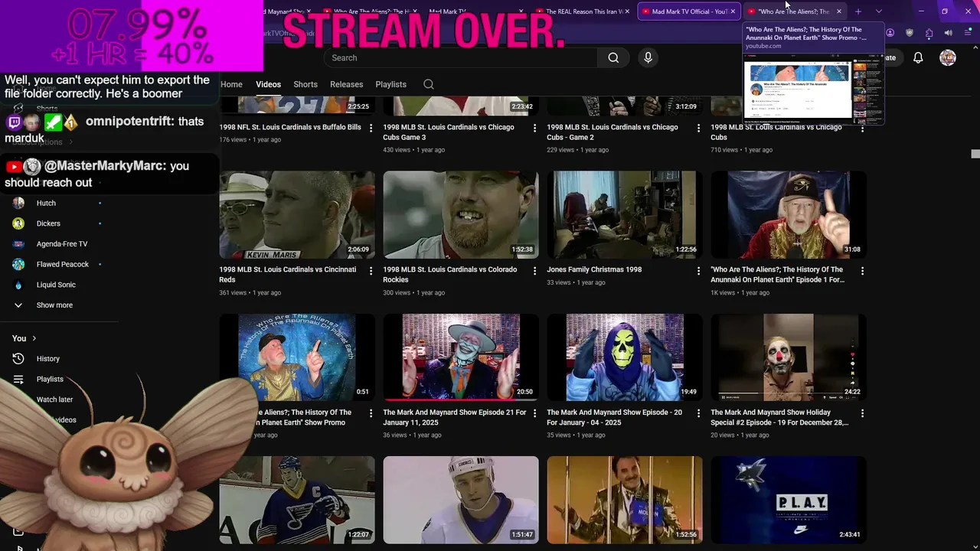
Task: Open title Mark And Maynard Episode 20
Action: coord(614,417)
